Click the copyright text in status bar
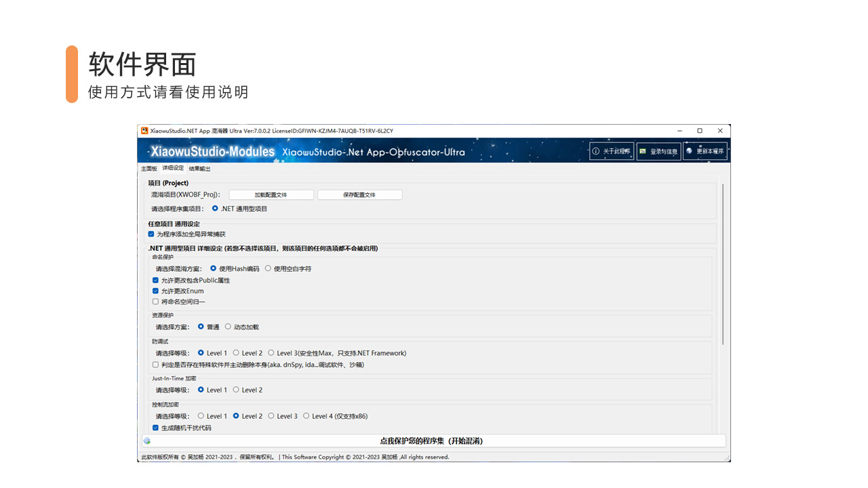868x488 pixels. click(x=295, y=457)
